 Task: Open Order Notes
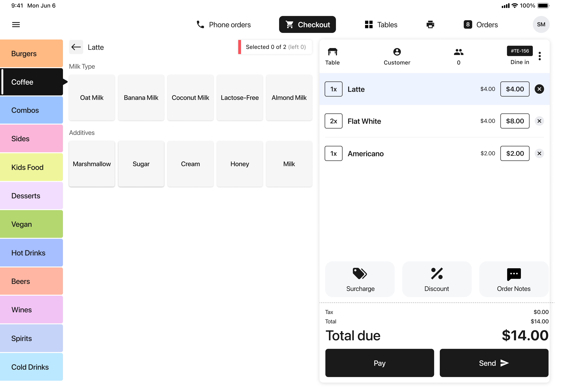click(514, 279)
